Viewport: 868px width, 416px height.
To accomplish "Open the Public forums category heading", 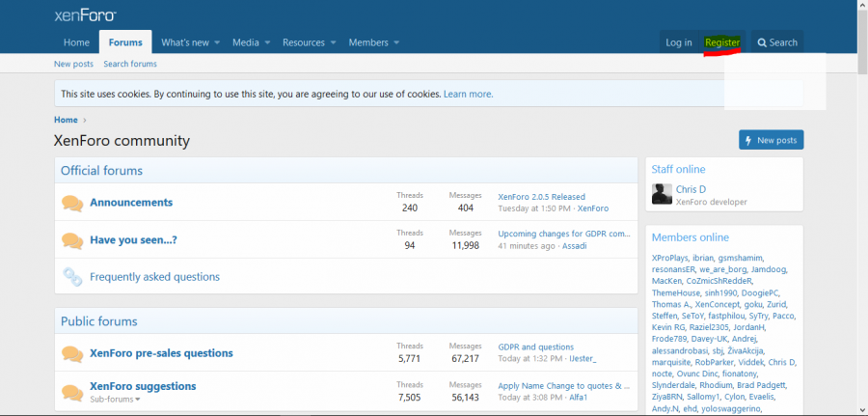I will click(x=99, y=321).
